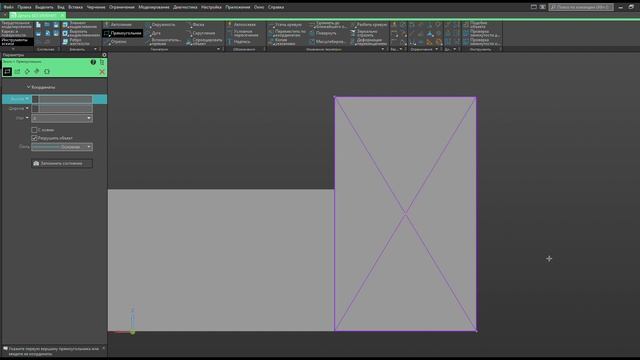The width and height of the screenshot is (640, 360).
Task: Expand the Изменение геометрии group arrow
Action: pos(382,49)
